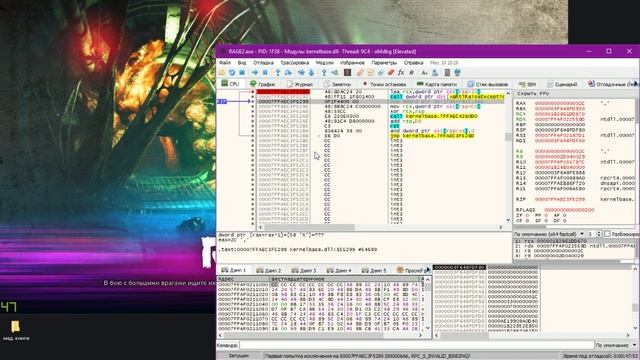Click the Stop (close) debugging toolbar icon
Screen dimensions: 640x360
tap(242, 73)
